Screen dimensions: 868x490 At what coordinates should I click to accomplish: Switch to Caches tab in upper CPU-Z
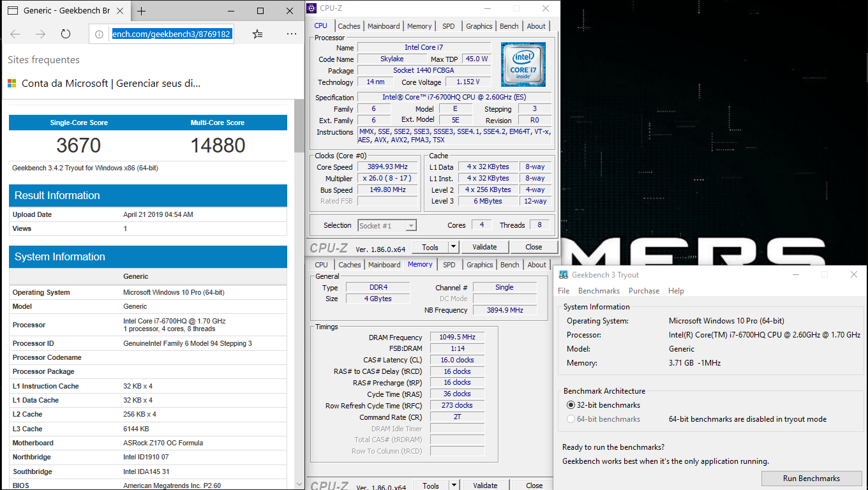[x=349, y=26]
